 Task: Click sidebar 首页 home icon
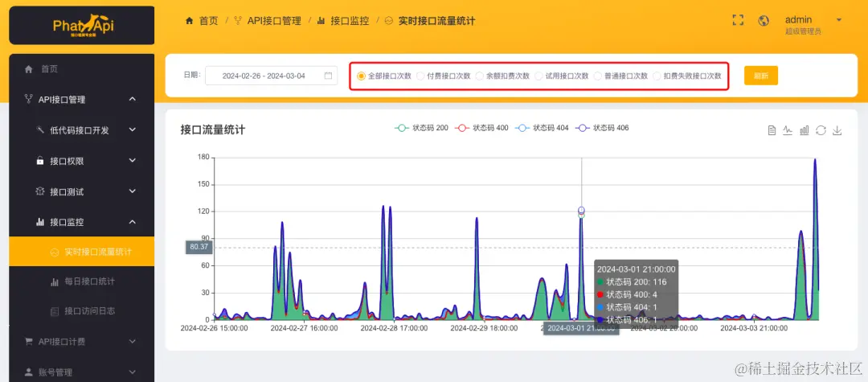[29, 69]
